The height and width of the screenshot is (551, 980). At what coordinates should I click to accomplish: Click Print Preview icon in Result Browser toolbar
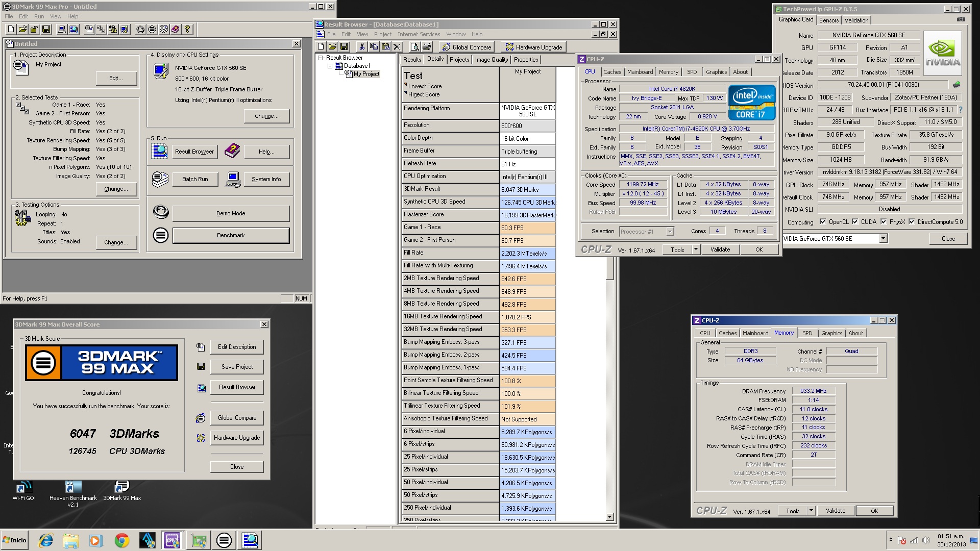click(414, 47)
